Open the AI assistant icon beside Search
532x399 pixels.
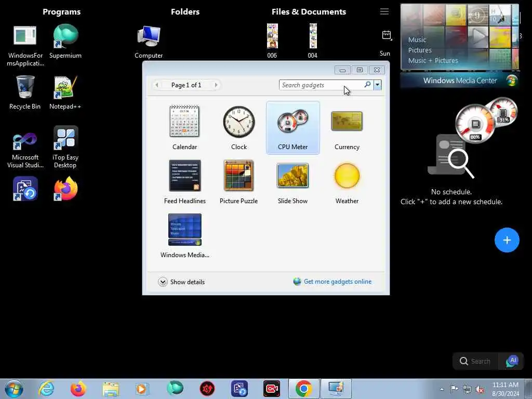tap(512, 361)
